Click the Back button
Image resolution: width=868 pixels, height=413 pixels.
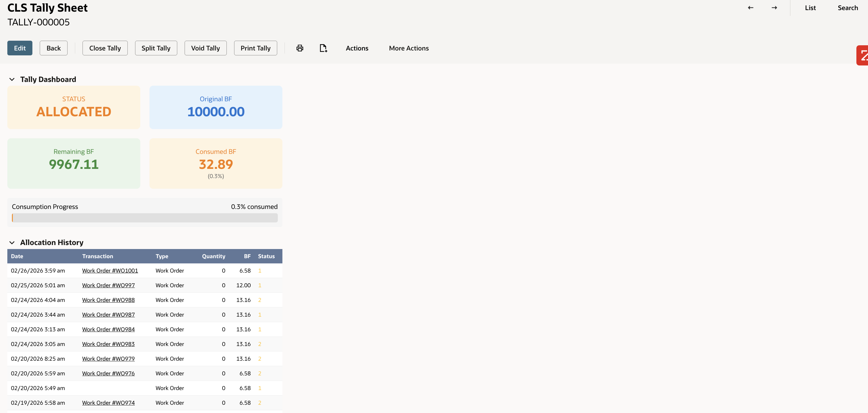tap(53, 48)
